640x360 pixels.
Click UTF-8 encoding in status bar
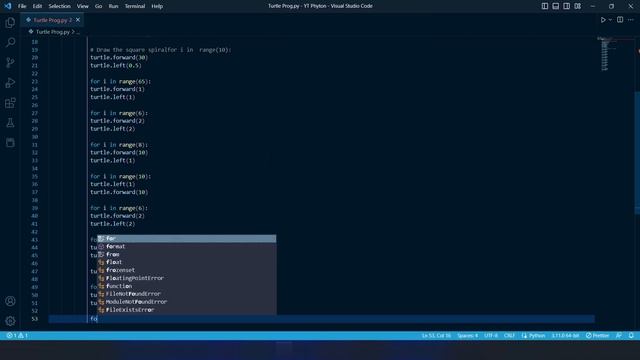491,336
